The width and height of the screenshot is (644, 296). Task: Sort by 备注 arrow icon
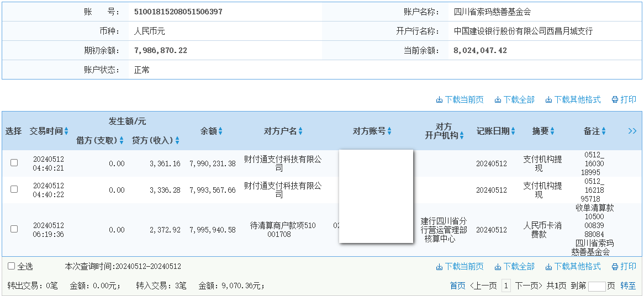pyautogui.click(x=603, y=131)
